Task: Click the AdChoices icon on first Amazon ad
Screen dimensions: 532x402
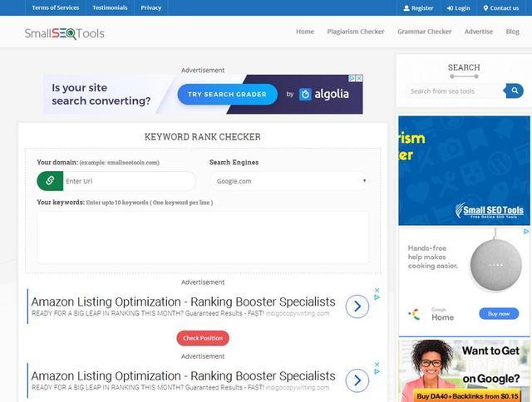Action: 377,297
